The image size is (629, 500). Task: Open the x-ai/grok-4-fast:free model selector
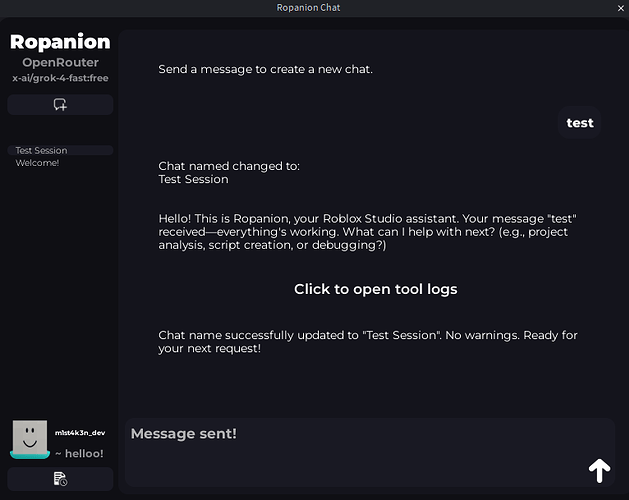60,78
